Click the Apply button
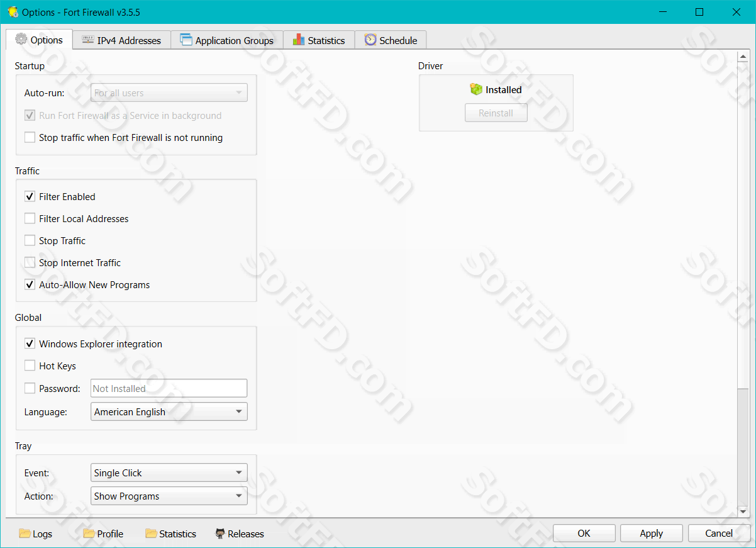This screenshot has width=756, height=548. point(651,534)
